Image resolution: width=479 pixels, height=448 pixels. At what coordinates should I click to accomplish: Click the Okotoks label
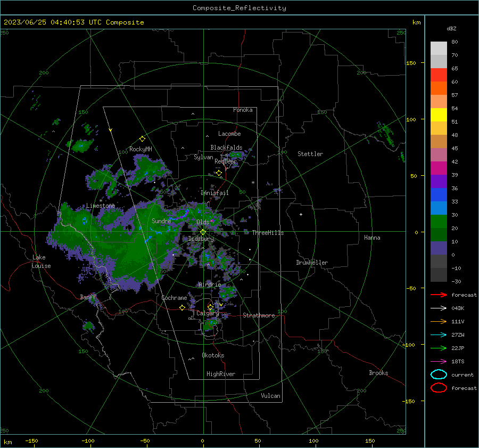(213, 355)
